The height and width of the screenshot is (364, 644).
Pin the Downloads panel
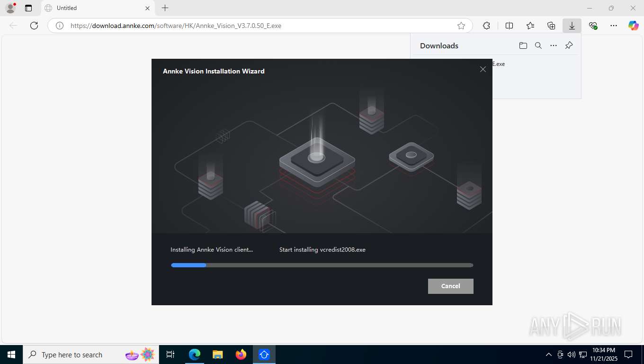[569, 45]
